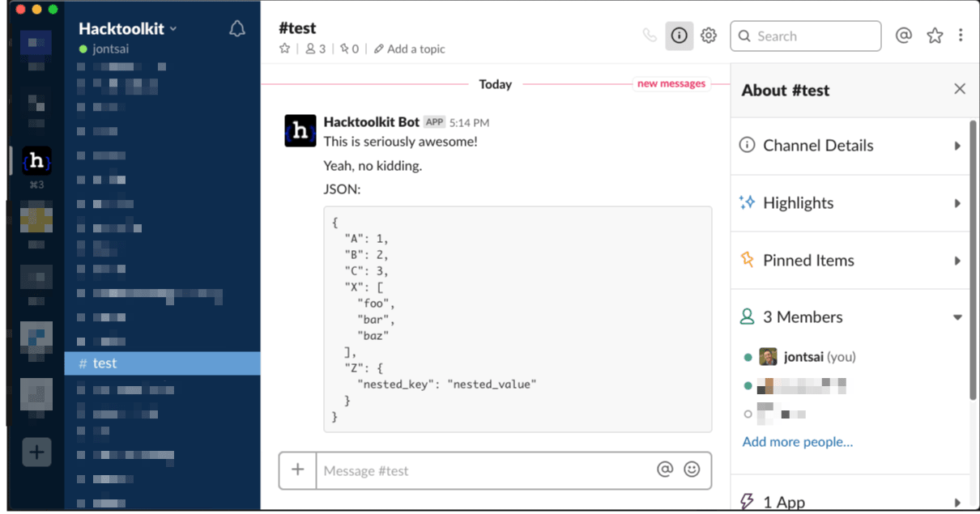The height and width of the screenshot is (514, 980).
Task: Click the Channel Details info icon in panel
Action: point(747,146)
